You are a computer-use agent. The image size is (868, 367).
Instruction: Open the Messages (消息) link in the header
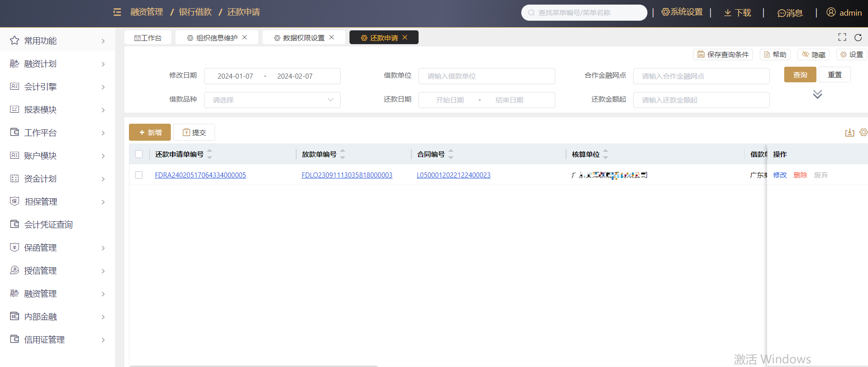coord(790,13)
